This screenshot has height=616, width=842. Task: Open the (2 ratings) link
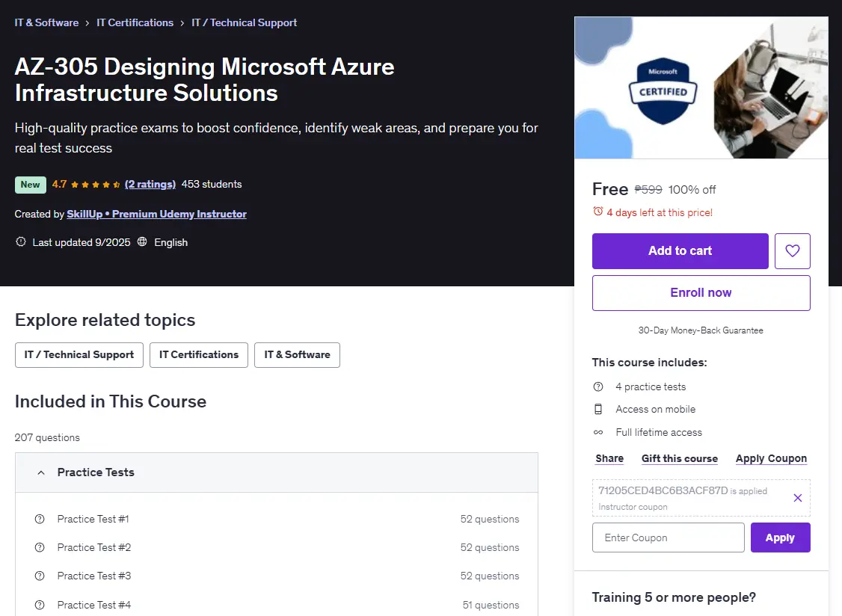(x=150, y=184)
